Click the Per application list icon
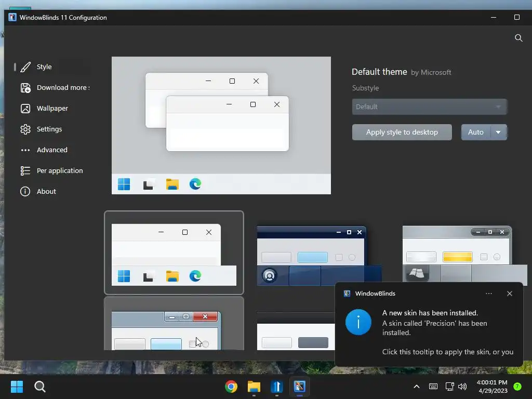The width and height of the screenshot is (532, 399). [x=25, y=170]
